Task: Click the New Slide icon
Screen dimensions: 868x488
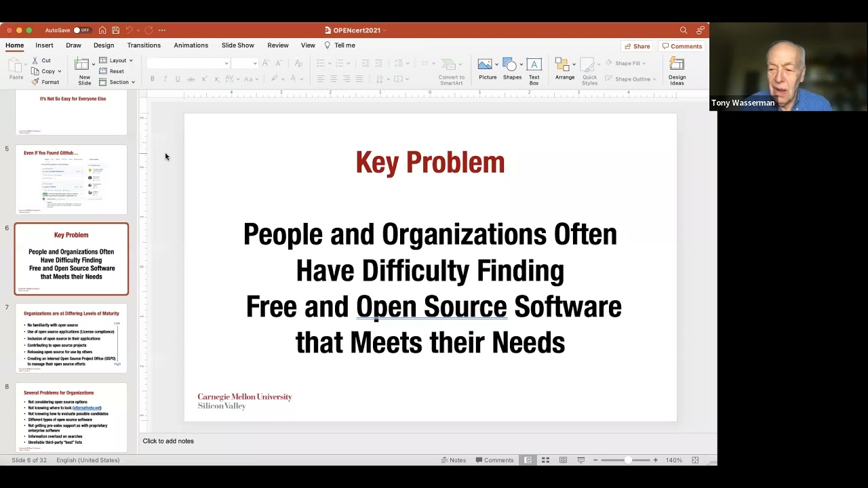Action: [x=82, y=64]
